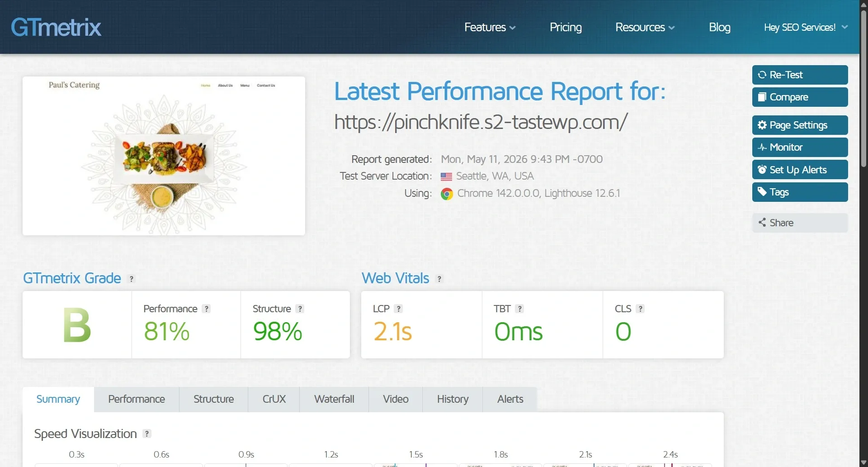Expand the Features dropdown menu
Screen dimensions: 868x467
[x=490, y=27]
